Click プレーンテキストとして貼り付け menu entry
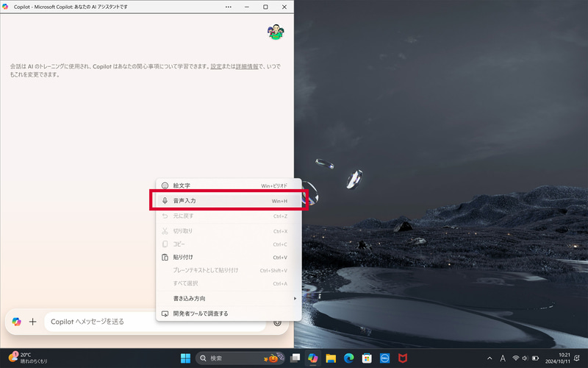The height and width of the screenshot is (368, 588). 229,270
